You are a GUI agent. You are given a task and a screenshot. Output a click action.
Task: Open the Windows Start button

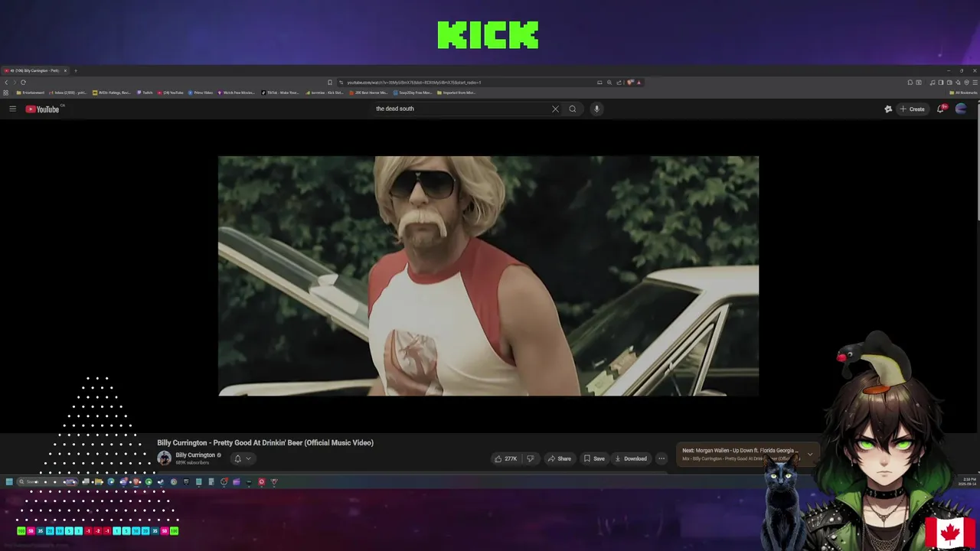[x=9, y=481]
